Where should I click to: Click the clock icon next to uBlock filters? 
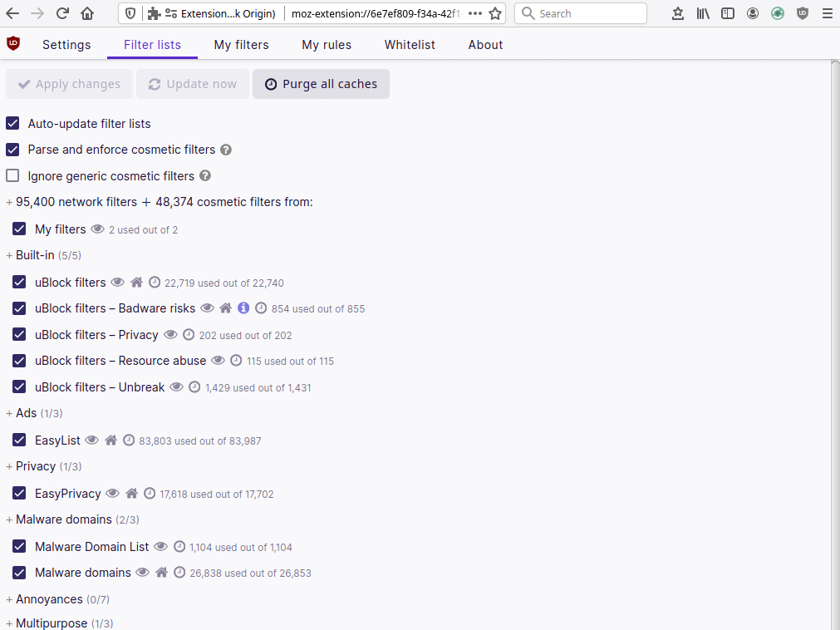coord(155,283)
